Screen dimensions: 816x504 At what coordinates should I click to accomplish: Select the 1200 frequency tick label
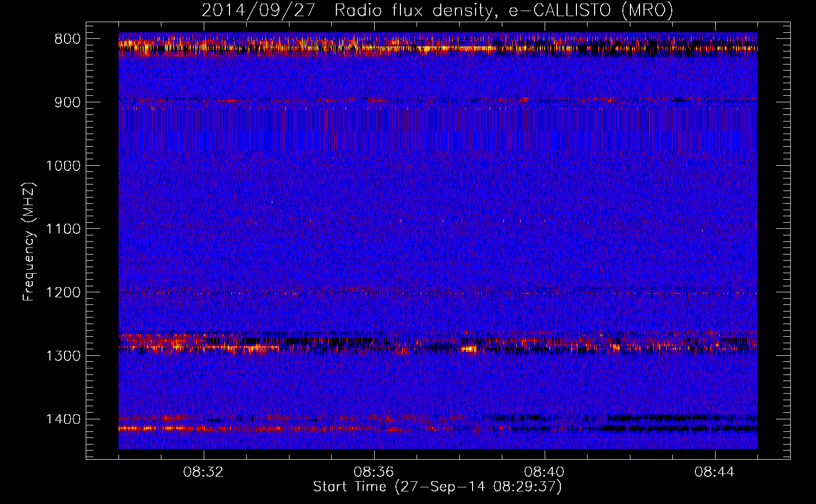pos(63,293)
